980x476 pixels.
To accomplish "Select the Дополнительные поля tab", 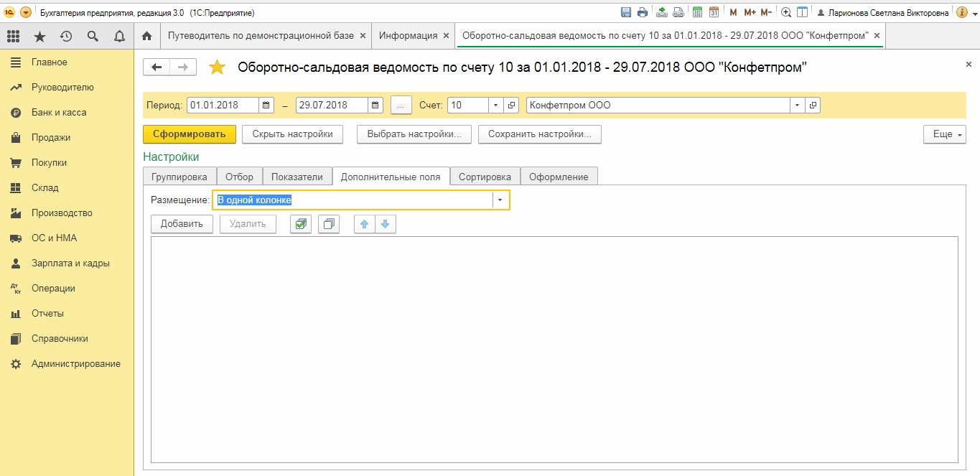I will 391,177.
